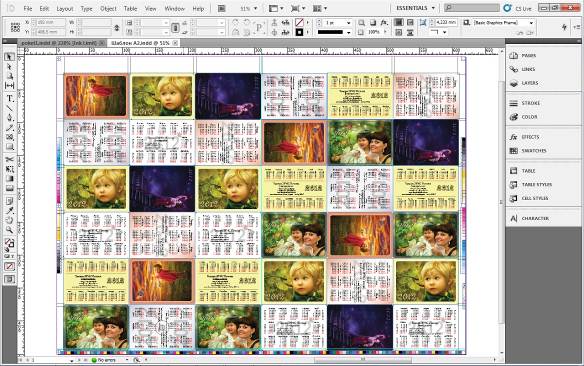The width and height of the screenshot is (584, 366).
Task: Select the Hand tool
Action: coord(9,220)
